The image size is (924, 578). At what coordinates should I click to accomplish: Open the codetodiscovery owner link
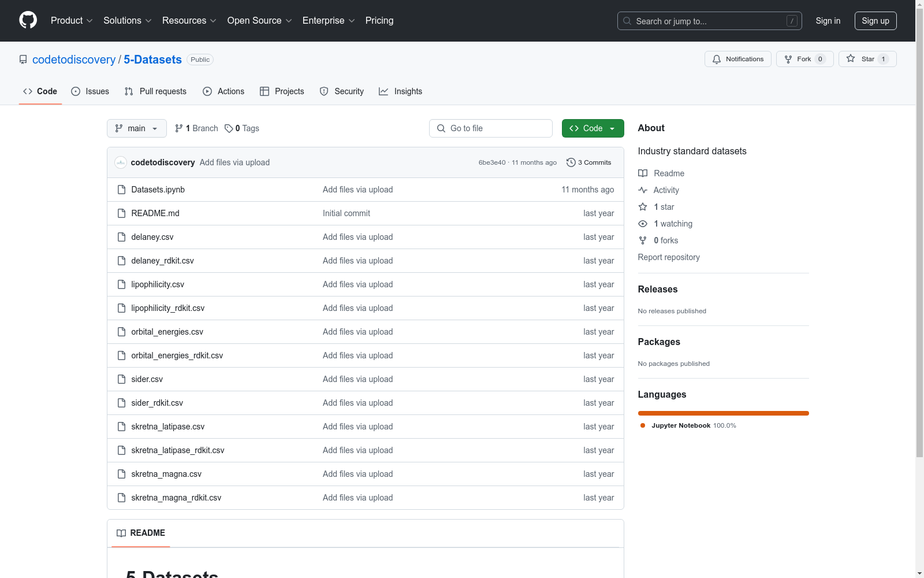tap(74, 60)
